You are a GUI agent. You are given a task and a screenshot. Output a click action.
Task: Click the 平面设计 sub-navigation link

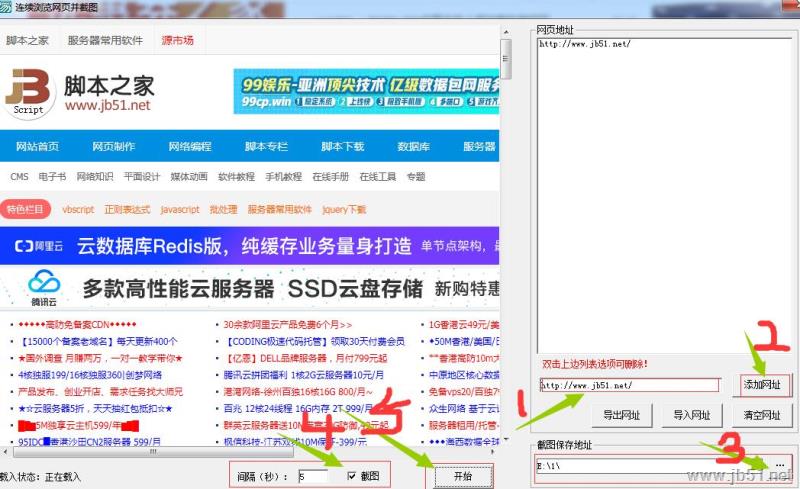point(142,177)
